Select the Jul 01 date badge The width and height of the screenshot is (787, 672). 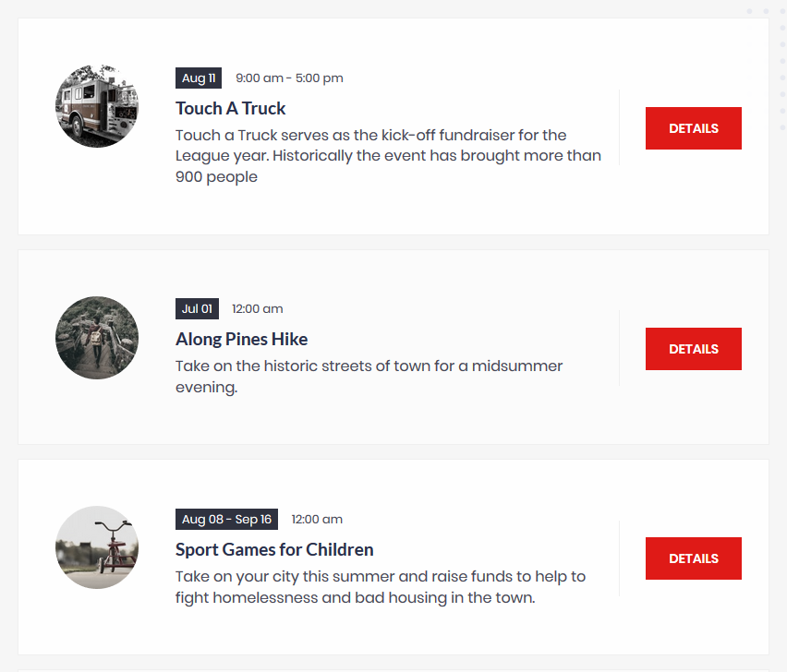pyautogui.click(x=197, y=309)
